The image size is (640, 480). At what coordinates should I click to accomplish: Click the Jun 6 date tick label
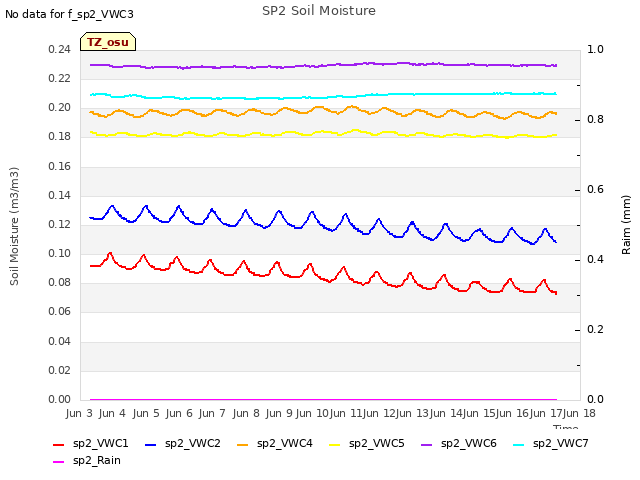pos(179,413)
